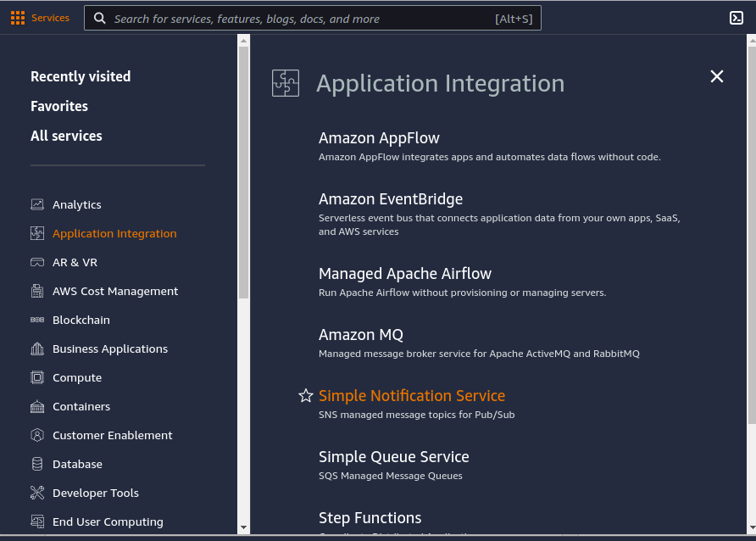Favorite Simple Notification Service with star

click(x=306, y=396)
